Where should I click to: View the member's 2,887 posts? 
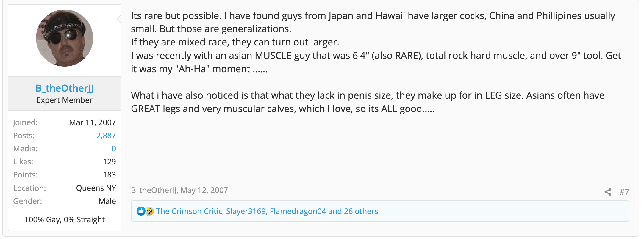click(106, 136)
